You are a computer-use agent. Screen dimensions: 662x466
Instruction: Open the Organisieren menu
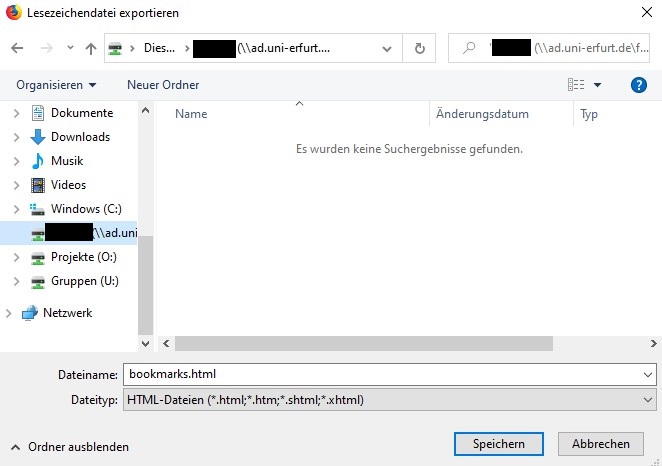pyautogui.click(x=56, y=85)
